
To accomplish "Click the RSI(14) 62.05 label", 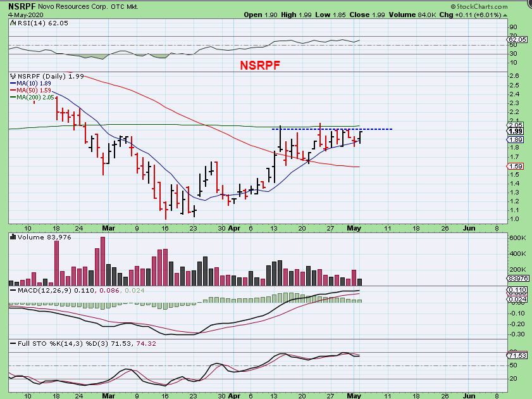I will 43,23.
